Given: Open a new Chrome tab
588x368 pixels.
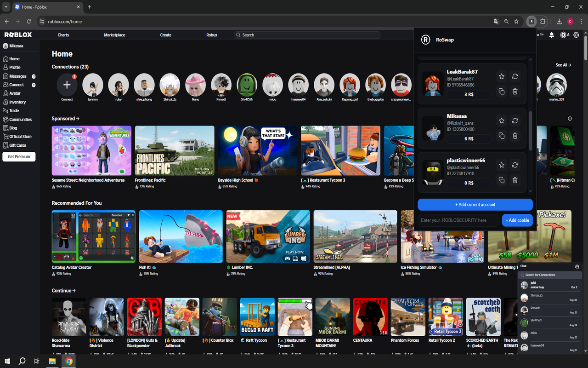Looking at the screenshot, I should (x=89, y=7).
